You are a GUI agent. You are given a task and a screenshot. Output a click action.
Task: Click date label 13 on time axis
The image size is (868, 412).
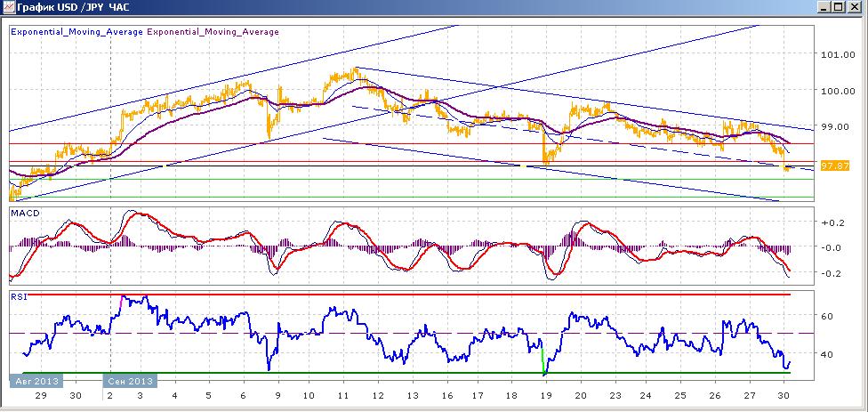click(413, 397)
